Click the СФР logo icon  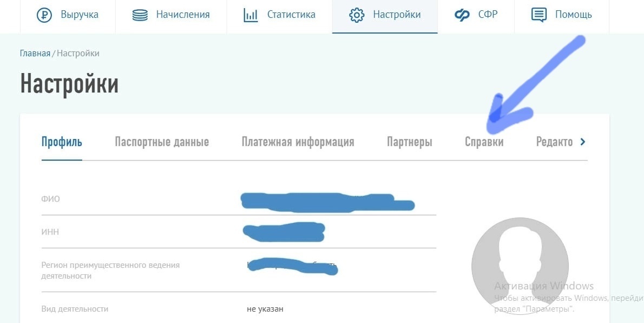pos(461,15)
